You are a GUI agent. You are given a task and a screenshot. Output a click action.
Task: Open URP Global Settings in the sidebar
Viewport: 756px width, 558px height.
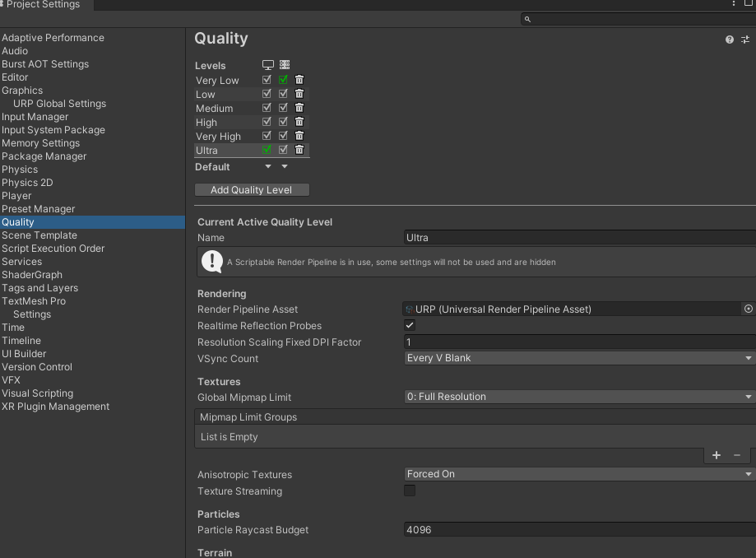[x=58, y=103]
